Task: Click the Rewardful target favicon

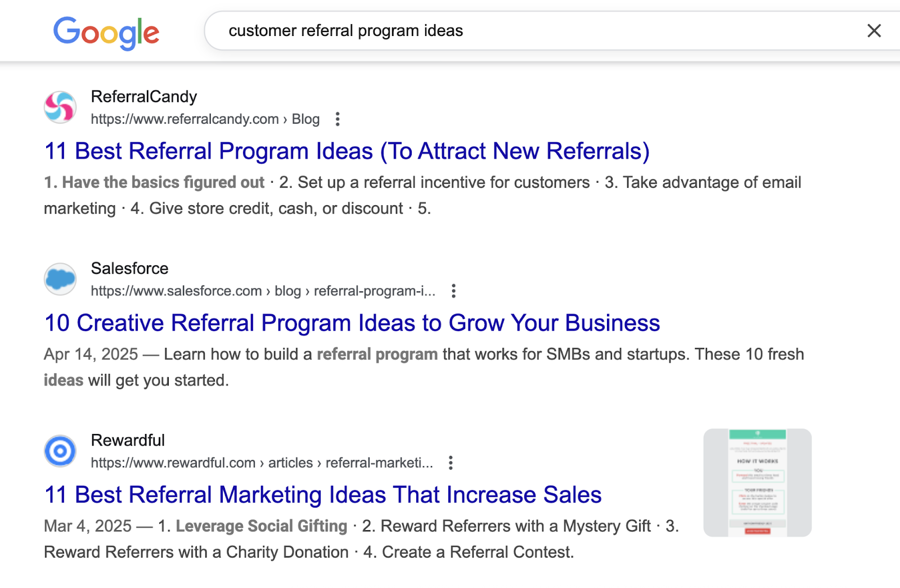Action: 60,450
